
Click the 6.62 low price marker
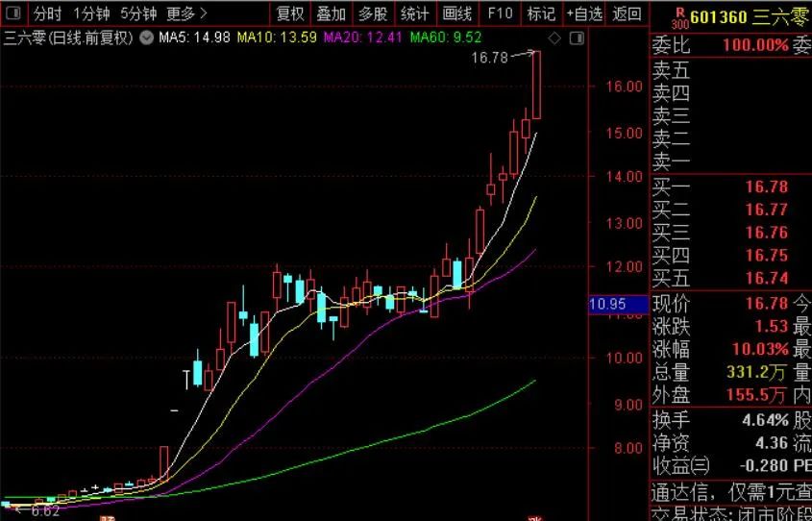click(x=45, y=511)
